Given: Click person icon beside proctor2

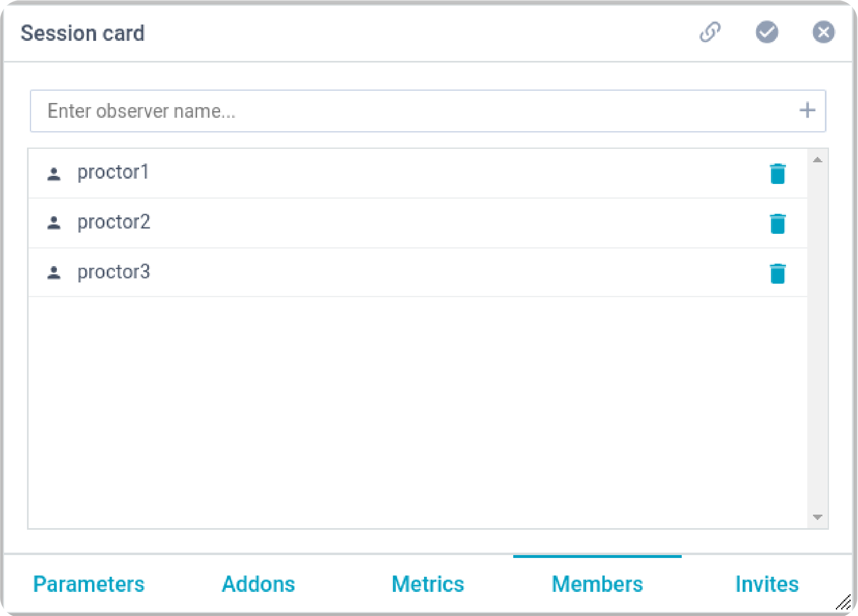Looking at the screenshot, I should click(54, 223).
